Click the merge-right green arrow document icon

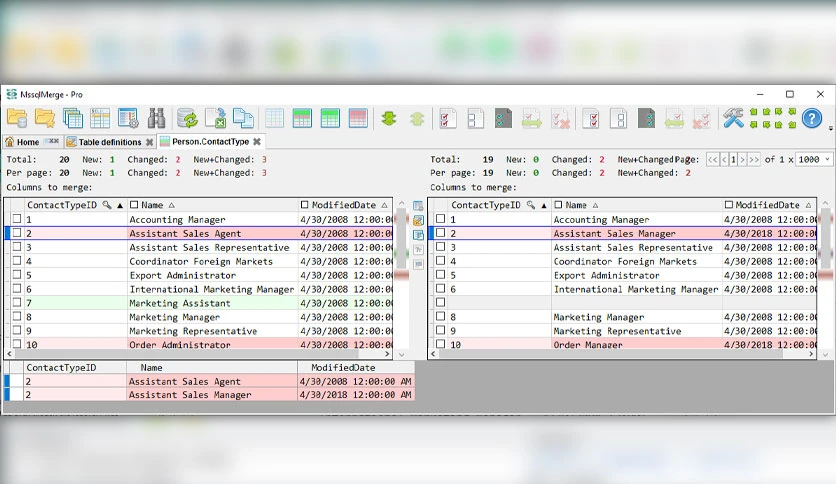click(532, 118)
